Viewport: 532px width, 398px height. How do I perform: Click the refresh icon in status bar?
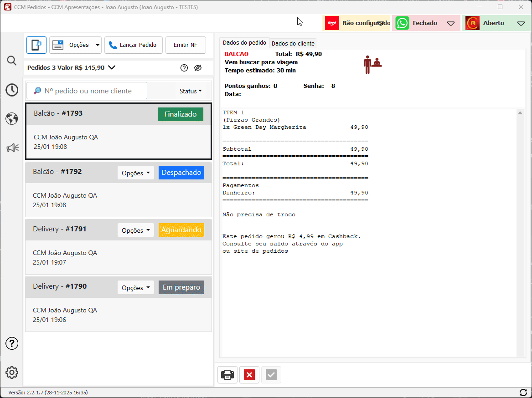tap(523, 393)
